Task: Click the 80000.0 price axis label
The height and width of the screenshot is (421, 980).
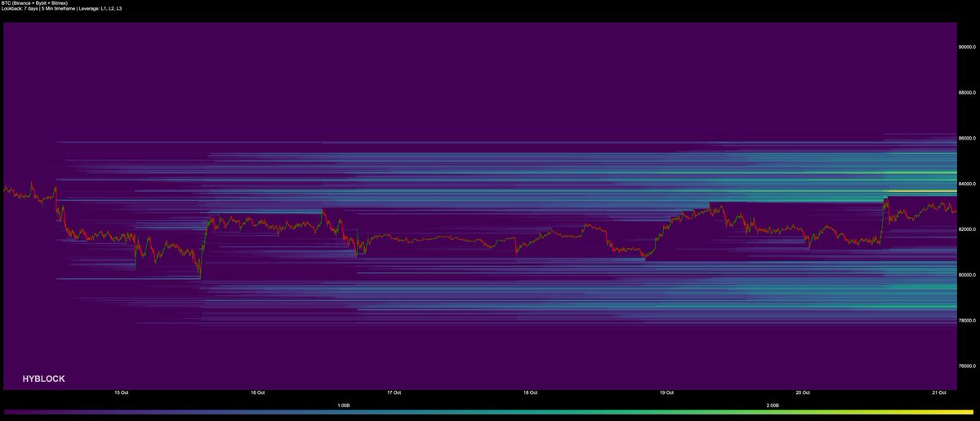Action: pyautogui.click(x=968, y=276)
